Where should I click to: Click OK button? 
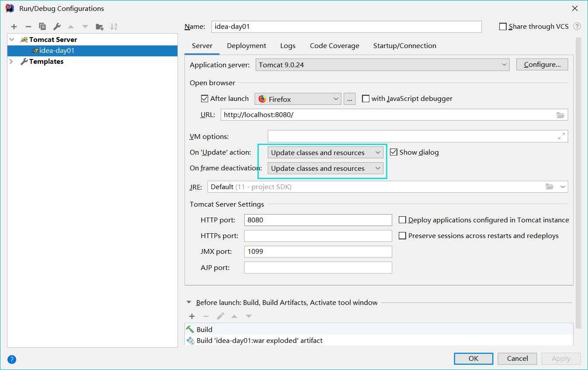(x=473, y=359)
